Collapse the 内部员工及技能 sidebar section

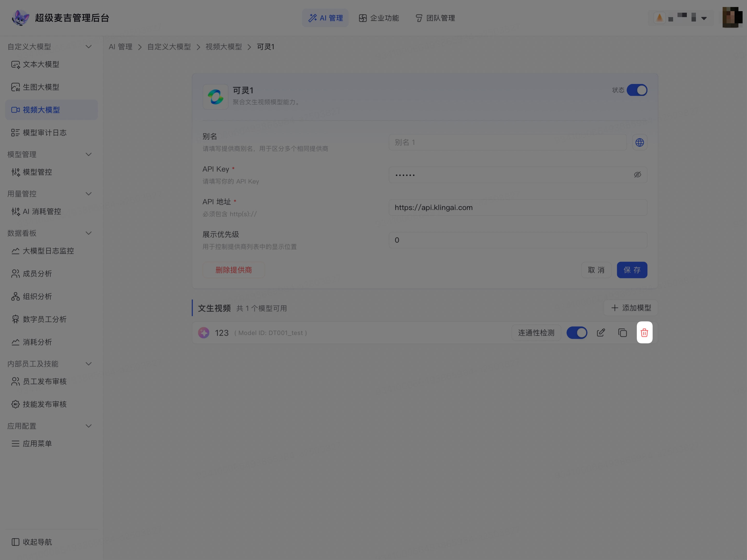pos(88,364)
